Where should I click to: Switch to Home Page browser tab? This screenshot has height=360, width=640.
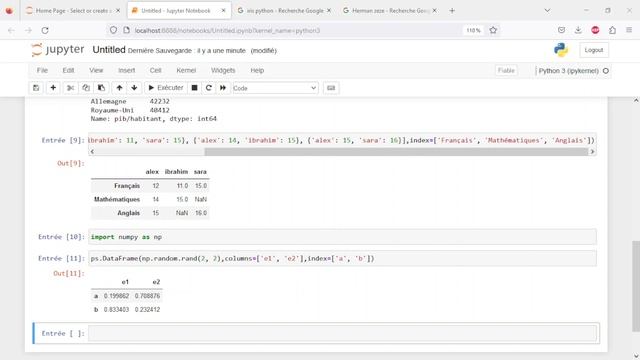[x=73, y=11]
